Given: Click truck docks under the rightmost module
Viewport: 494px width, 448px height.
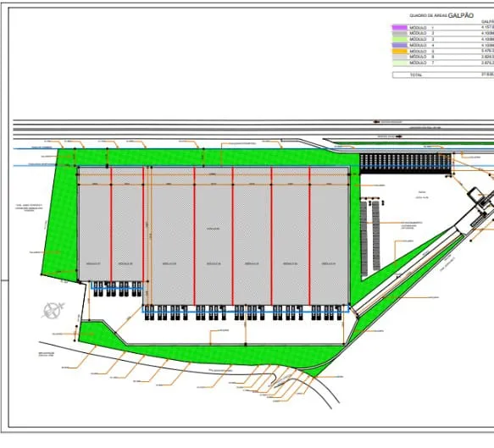Looking at the screenshot, I should click(x=327, y=312).
